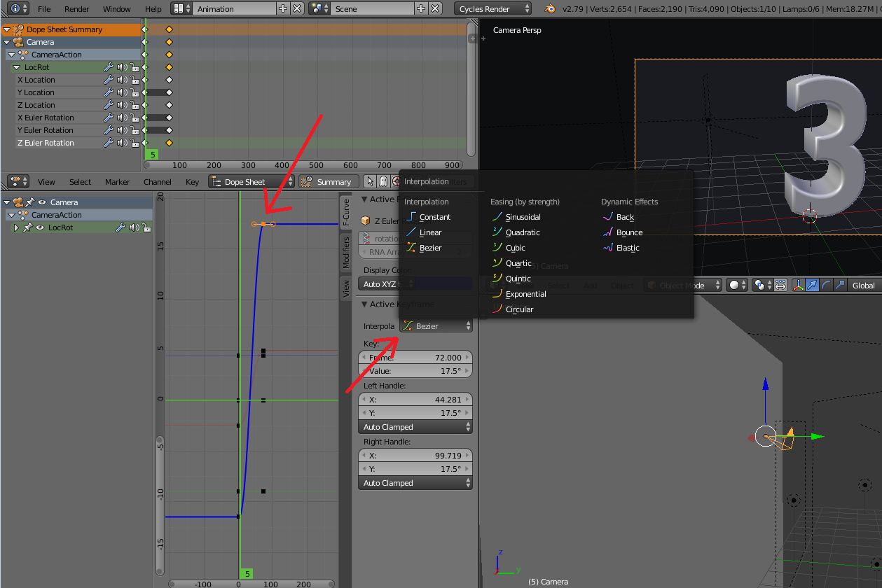The height and width of the screenshot is (588, 882).
Task: Click the Left Handle X value field
Action: coord(415,399)
